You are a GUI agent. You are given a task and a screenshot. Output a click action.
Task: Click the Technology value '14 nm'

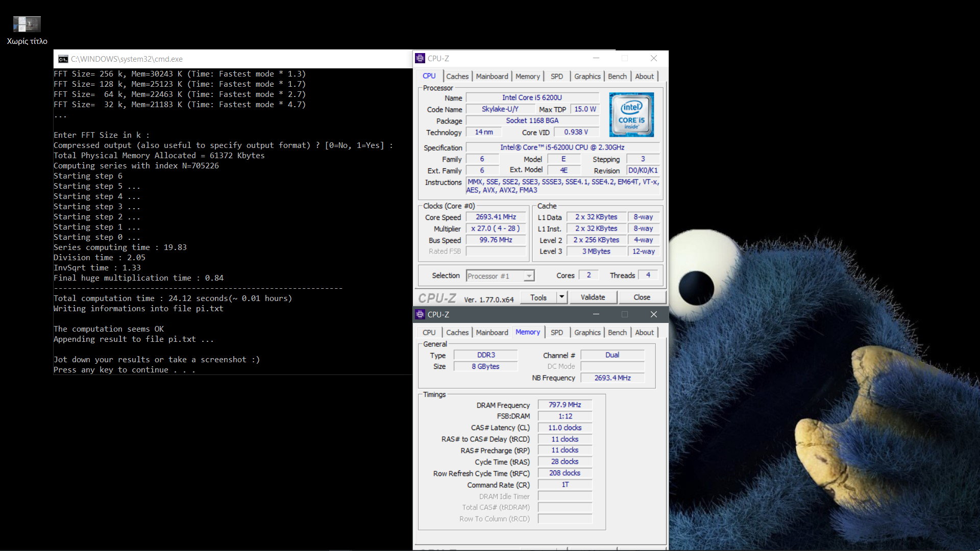(x=484, y=132)
